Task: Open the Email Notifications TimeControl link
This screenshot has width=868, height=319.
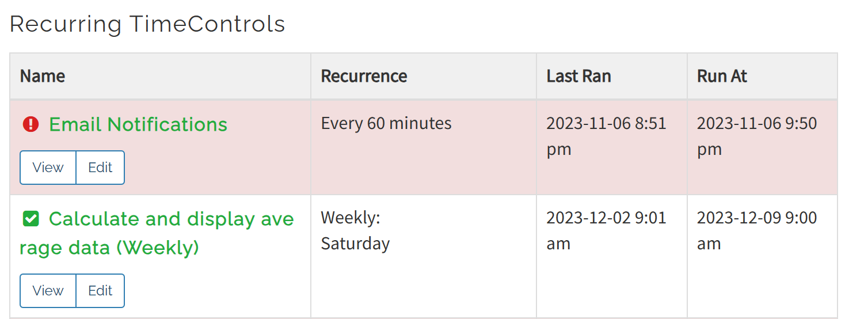Action: 138,124
